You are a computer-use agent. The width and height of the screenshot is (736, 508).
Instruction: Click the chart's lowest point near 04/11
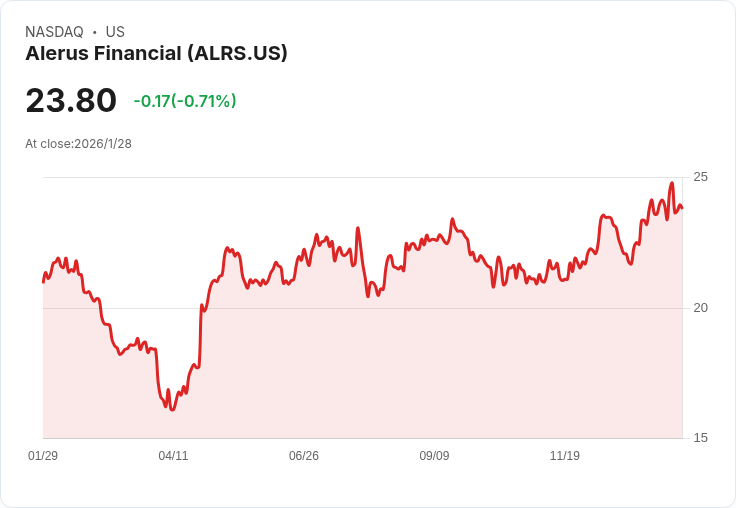click(x=172, y=409)
